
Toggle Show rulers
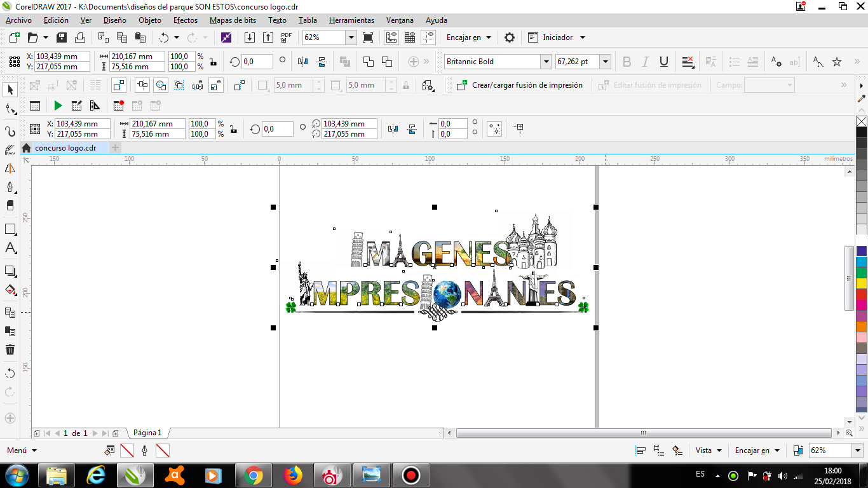(392, 37)
